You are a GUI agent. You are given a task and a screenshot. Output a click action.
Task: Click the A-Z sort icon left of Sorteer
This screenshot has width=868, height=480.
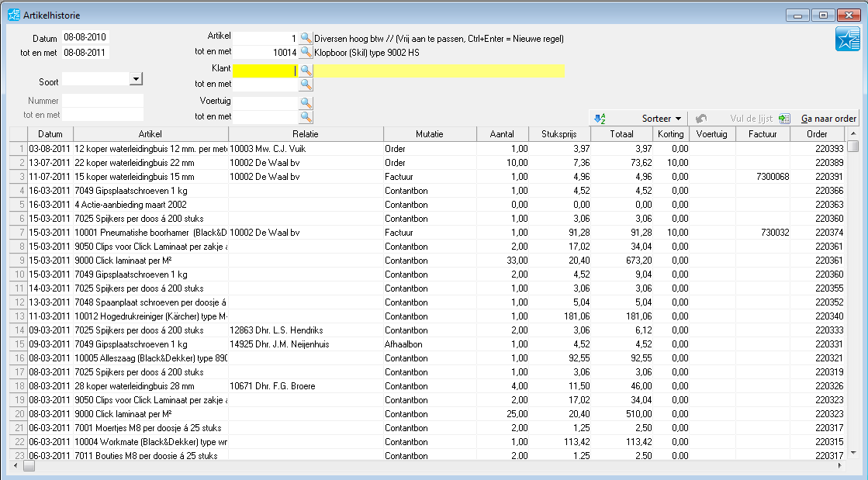pos(600,119)
